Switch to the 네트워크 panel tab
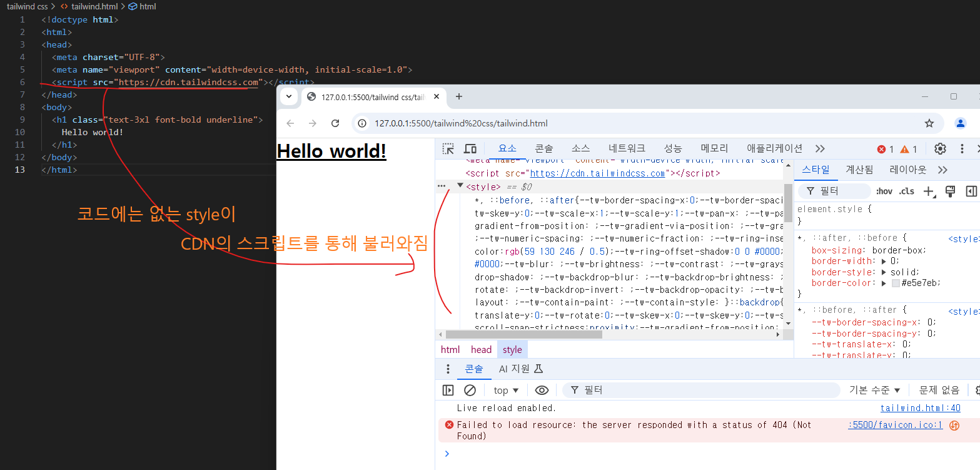 [627, 149]
